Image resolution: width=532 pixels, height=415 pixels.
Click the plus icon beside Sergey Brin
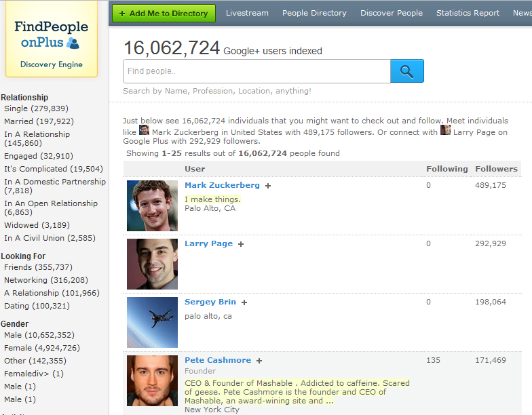pyautogui.click(x=244, y=302)
